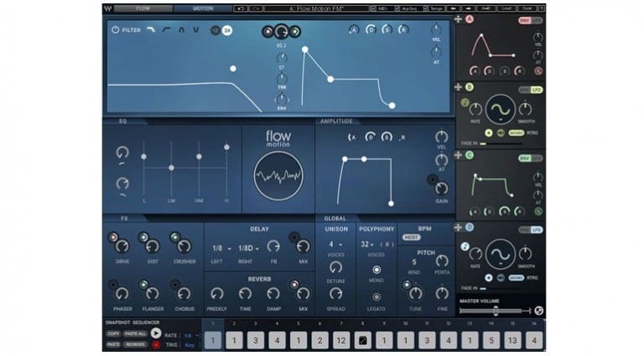Select the dice snapshot step 8
The width and height of the screenshot is (644, 356).
[362, 340]
